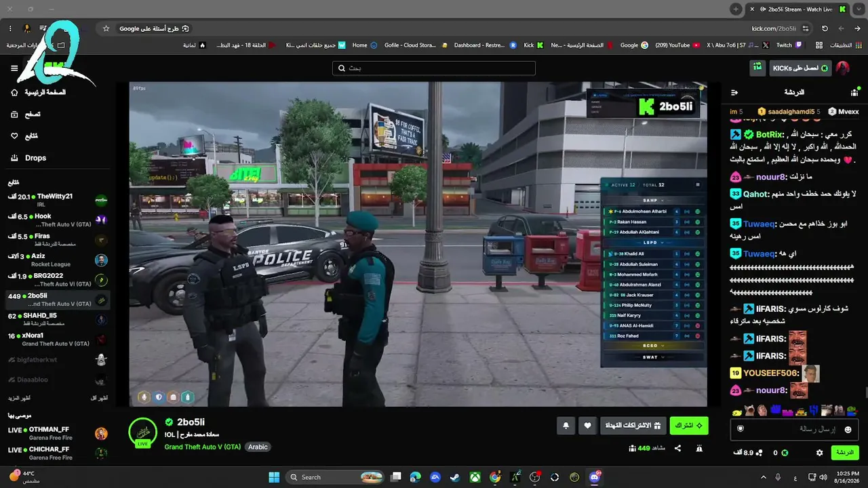The width and height of the screenshot is (868, 488).
Task: Share the stream via share icon
Action: coord(677,449)
